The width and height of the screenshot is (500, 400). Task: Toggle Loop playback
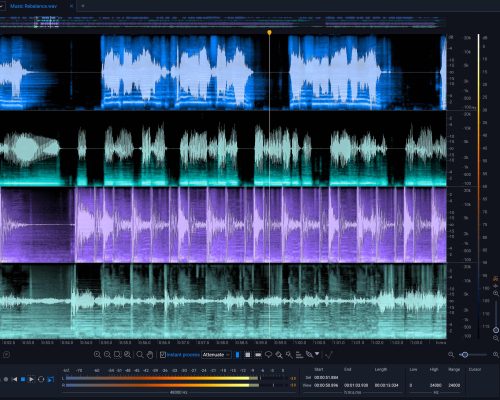(41, 379)
